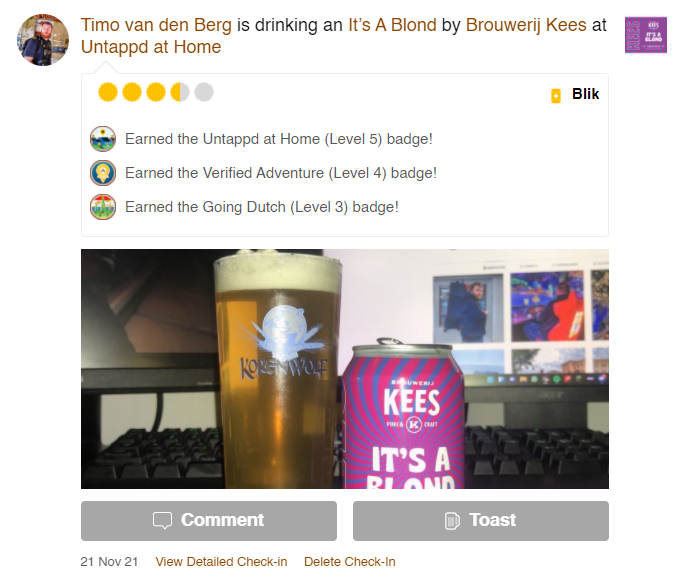677x583 pixels.
Task: Open the It's A Blond beer link
Action: click(392, 25)
